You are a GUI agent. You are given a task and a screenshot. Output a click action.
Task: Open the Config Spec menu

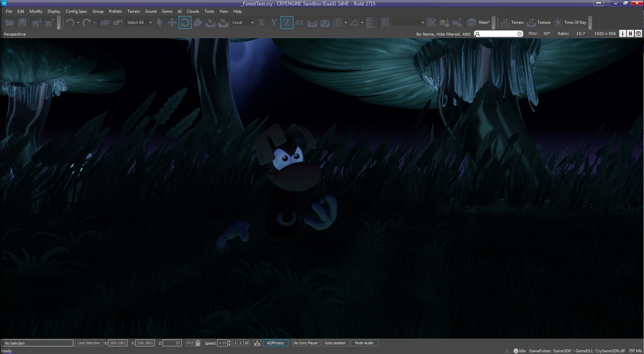(76, 11)
